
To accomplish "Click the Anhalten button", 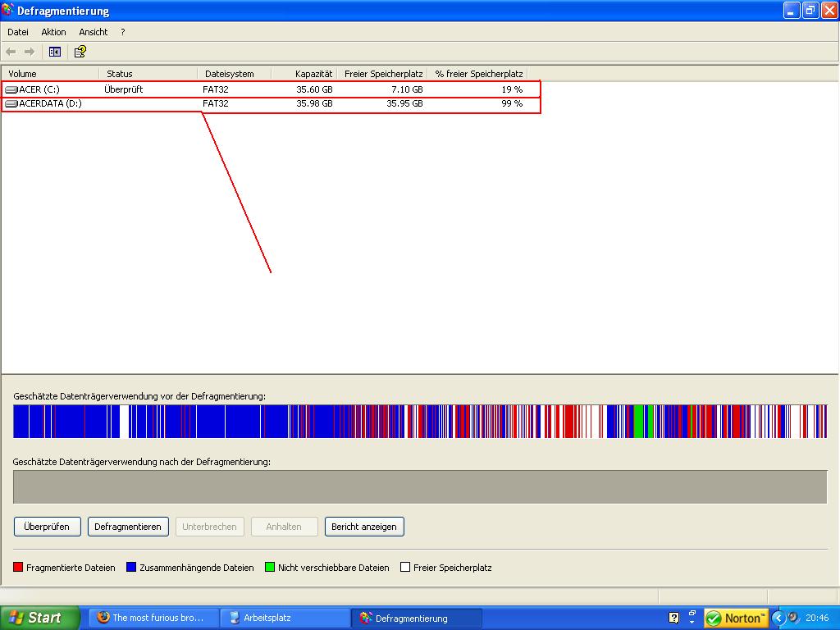I will pyautogui.click(x=284, y=527).
